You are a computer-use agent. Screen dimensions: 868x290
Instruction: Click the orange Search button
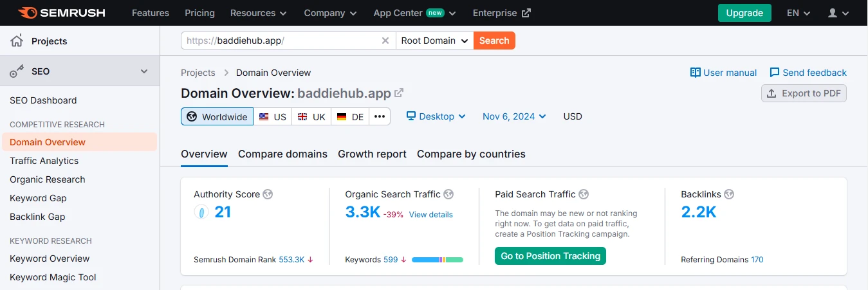point(494,41)
